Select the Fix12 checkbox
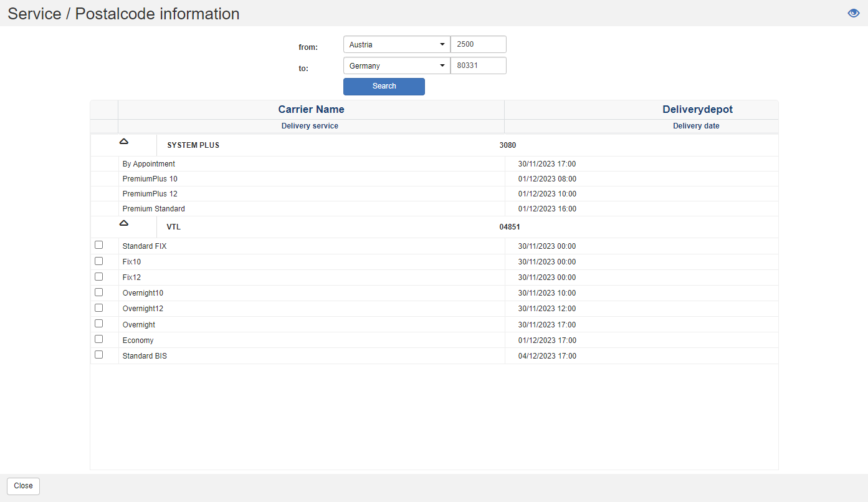Image resolution: width=868 pixels, height=502 pixels. [x=98, y=276]
